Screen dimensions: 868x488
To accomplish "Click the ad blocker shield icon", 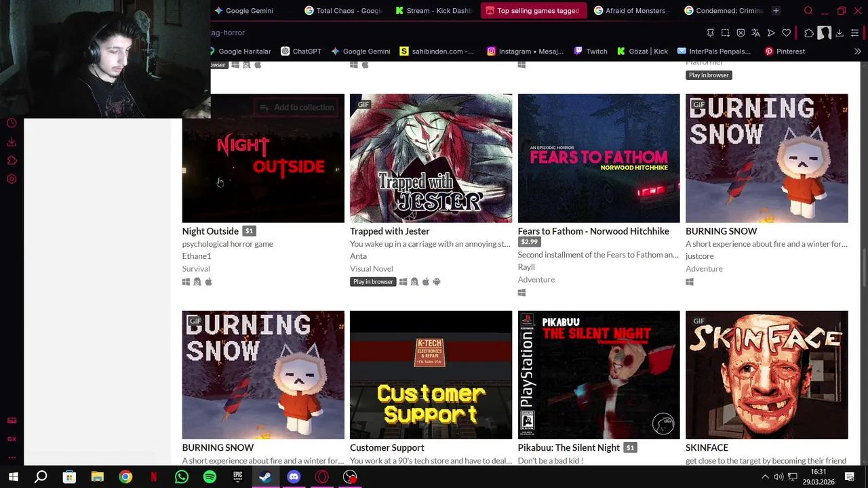I will [x=741, y=33].
